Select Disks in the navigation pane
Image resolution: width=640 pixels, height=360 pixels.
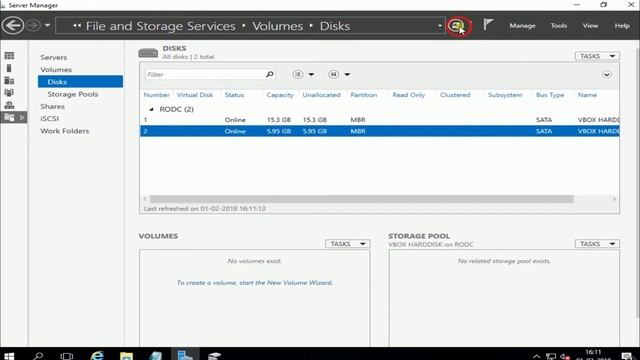[80, 82]
